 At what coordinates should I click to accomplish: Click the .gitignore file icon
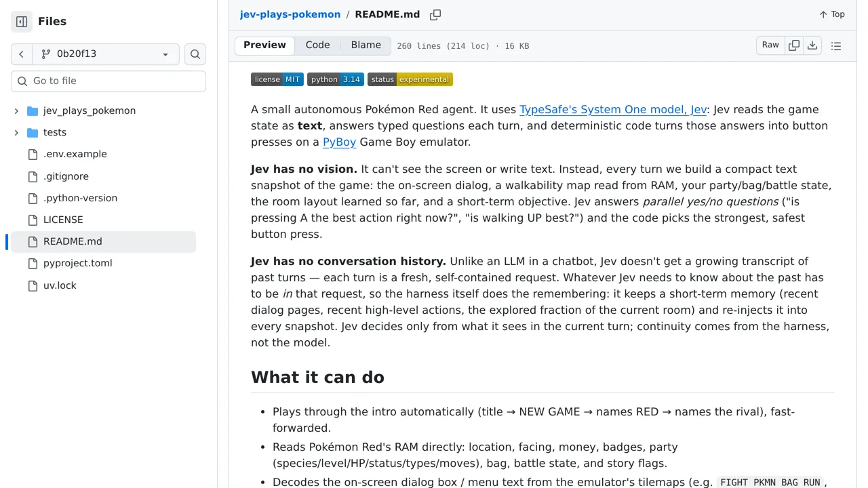tap(33, 176)
